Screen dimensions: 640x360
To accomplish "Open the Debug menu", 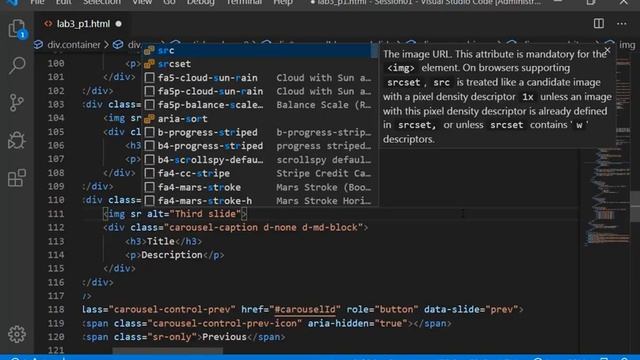I will tap(200, 2).
